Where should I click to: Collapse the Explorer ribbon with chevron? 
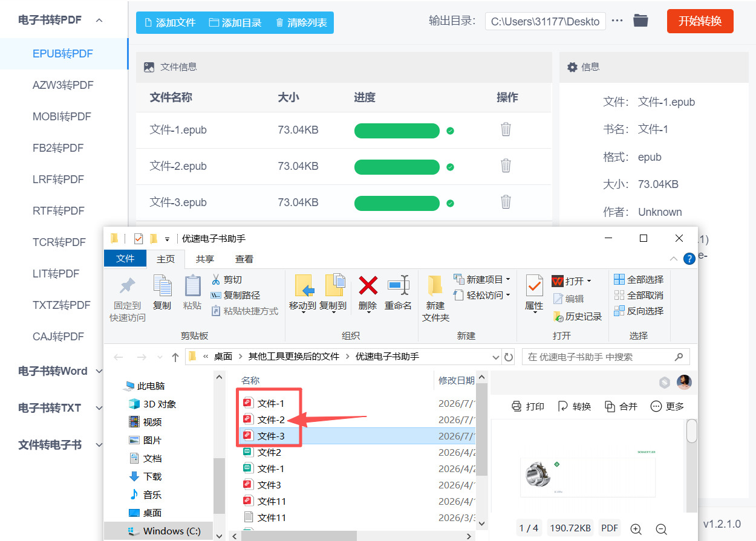pyautogui.click(x=673, y=259)
